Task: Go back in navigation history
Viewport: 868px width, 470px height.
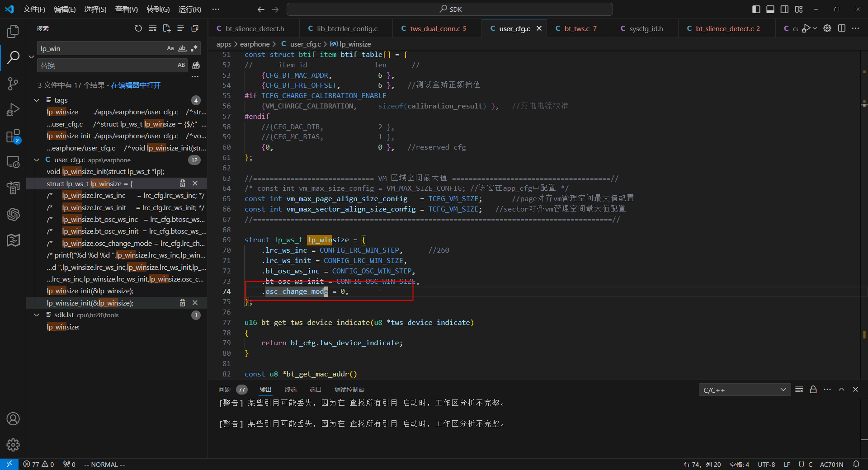Action: [x=261, y=9]
